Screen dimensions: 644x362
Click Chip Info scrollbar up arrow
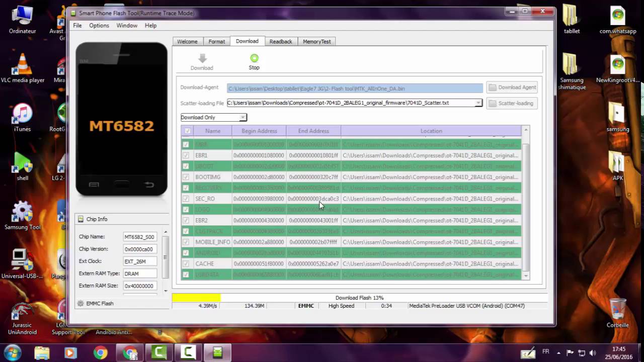[166, 232]
